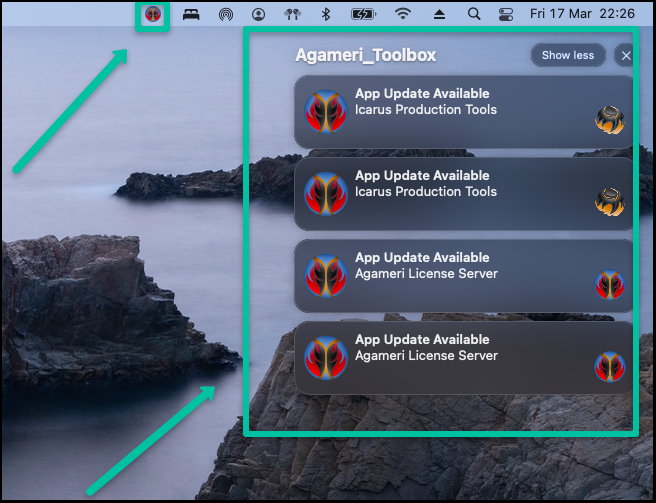Screen dimensions: 656x503
Task: Click large Agameri logo on second notification
Action: click(325, 194)
